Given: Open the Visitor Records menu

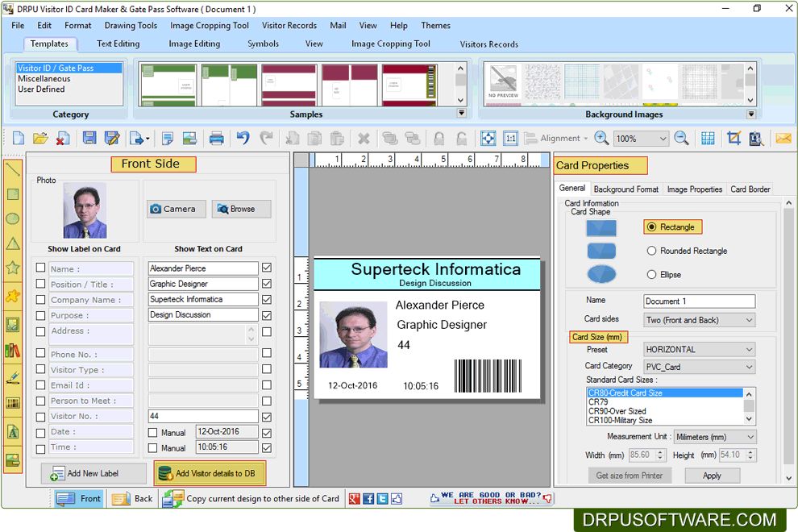Looking at the screenshot, I should tap(289, 26).
